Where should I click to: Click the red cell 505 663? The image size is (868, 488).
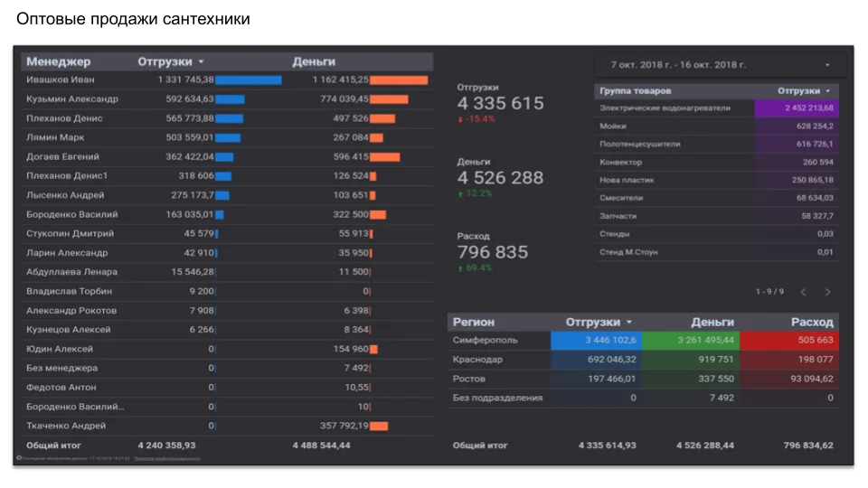[x=789, y=341]
